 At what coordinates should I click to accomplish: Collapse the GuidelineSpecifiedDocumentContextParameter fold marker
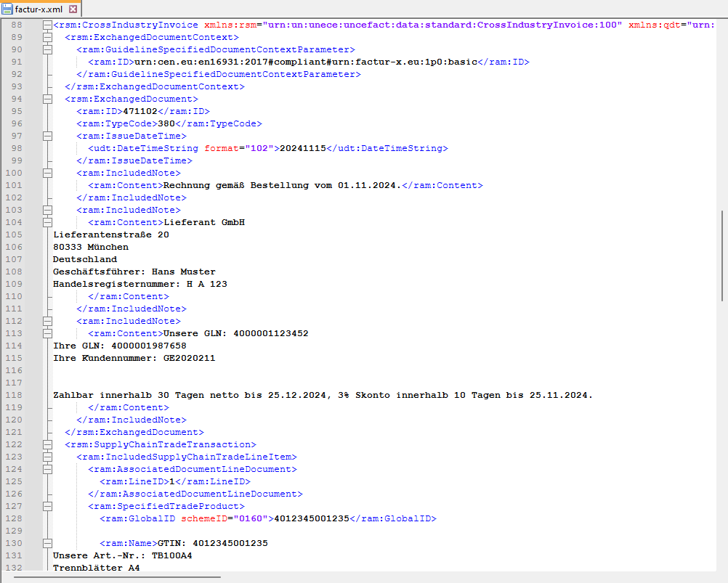click(x=47, y=49)
